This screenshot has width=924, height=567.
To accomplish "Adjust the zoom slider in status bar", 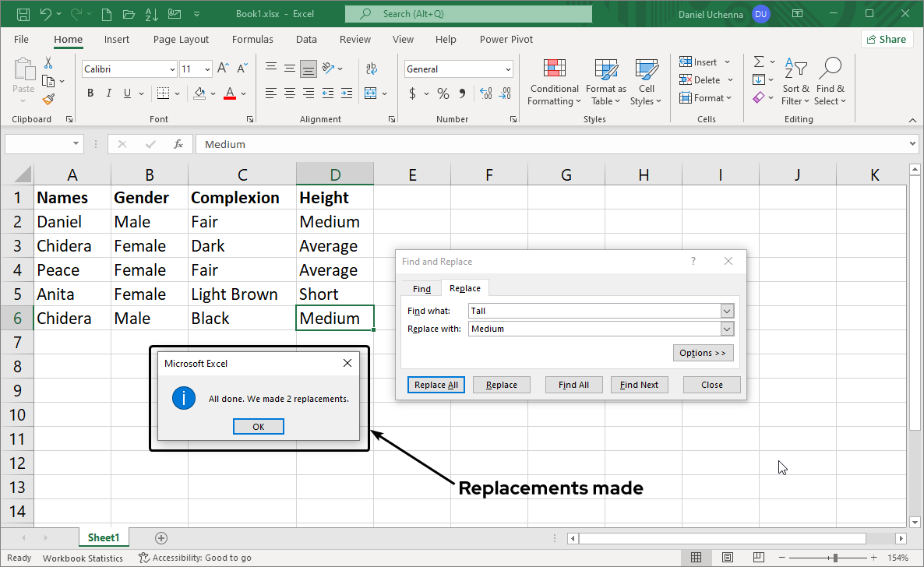I will (x=835, y=558).
